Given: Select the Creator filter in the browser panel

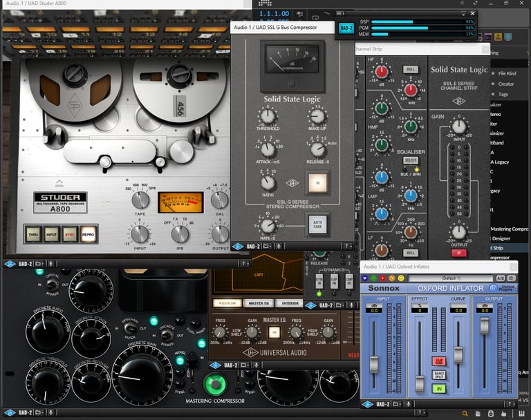Looking at the screenshot, I should [506, 84].
